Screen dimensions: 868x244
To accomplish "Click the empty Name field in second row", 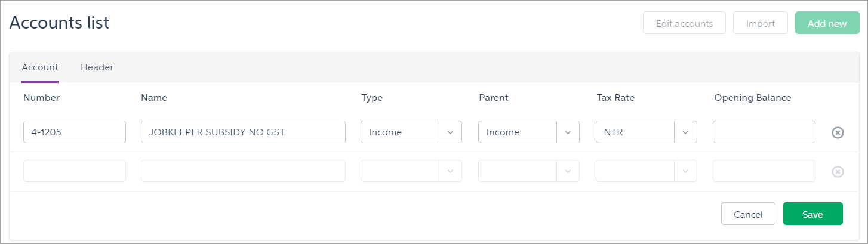I will point(243,171).
